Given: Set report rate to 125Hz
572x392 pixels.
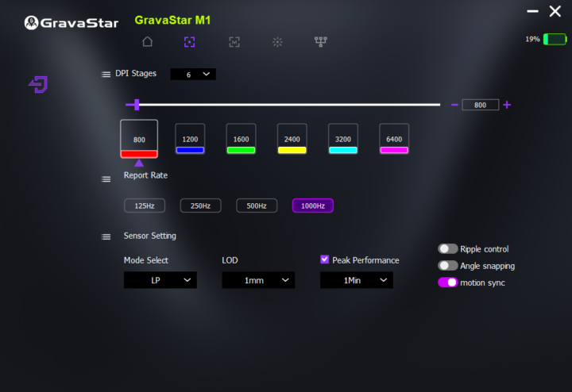Looking at the screenshot, I should tap(145, 206).
